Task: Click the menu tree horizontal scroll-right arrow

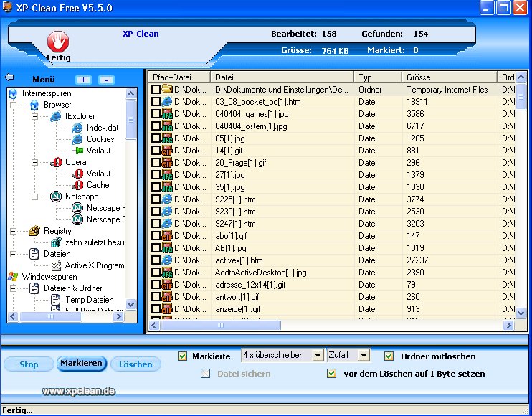Action: click(119, 317)
